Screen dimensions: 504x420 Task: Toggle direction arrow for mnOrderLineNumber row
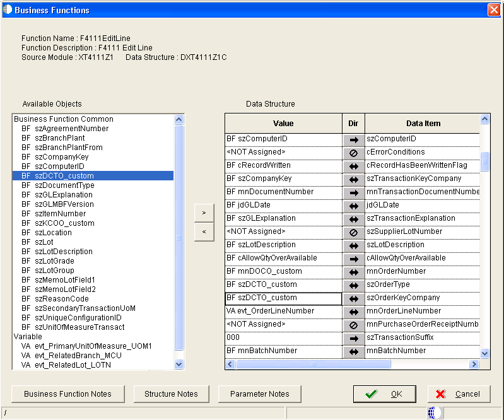pyautogui.click(x=354, y=312)
